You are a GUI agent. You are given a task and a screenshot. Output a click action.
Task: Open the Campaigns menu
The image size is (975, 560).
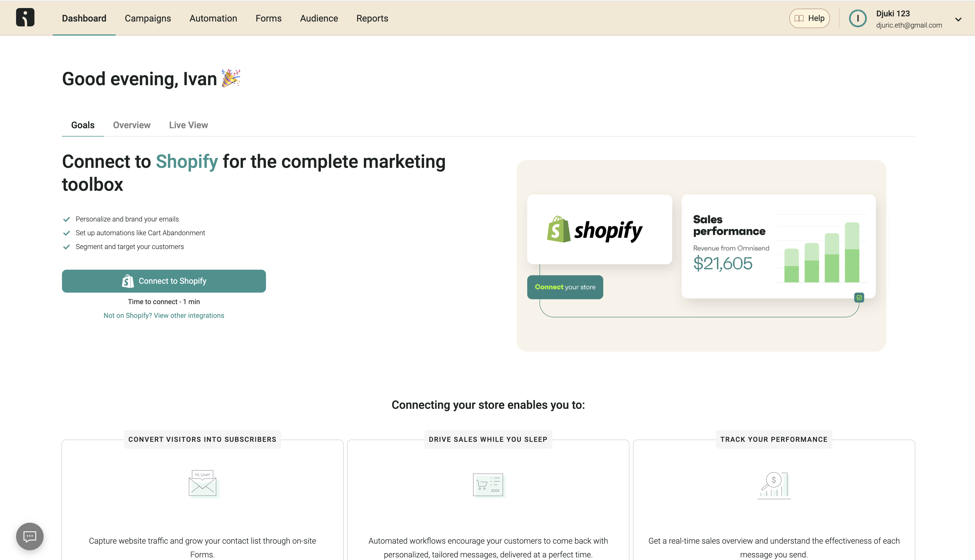click(148, 18)
